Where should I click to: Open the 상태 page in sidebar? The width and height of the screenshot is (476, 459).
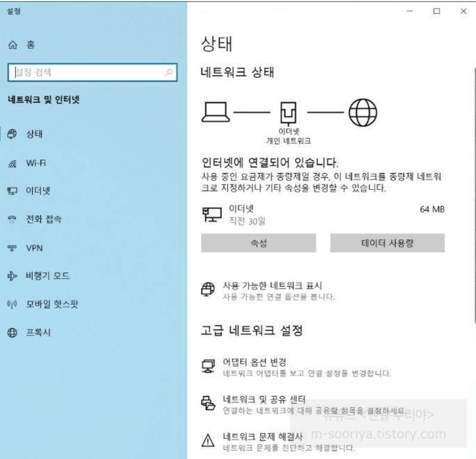[34, 134]
